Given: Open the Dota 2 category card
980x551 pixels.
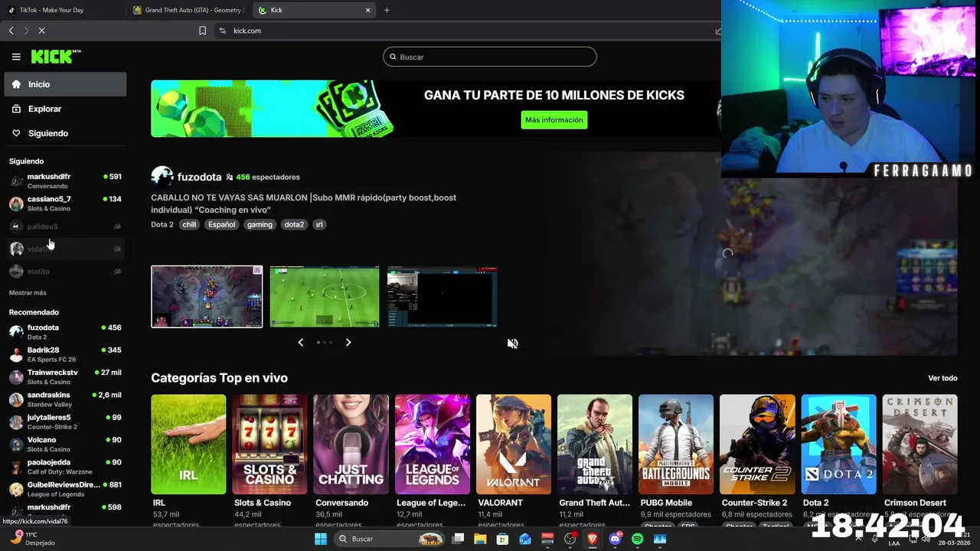Looking at the screenshot, I should tap(838, 445).
